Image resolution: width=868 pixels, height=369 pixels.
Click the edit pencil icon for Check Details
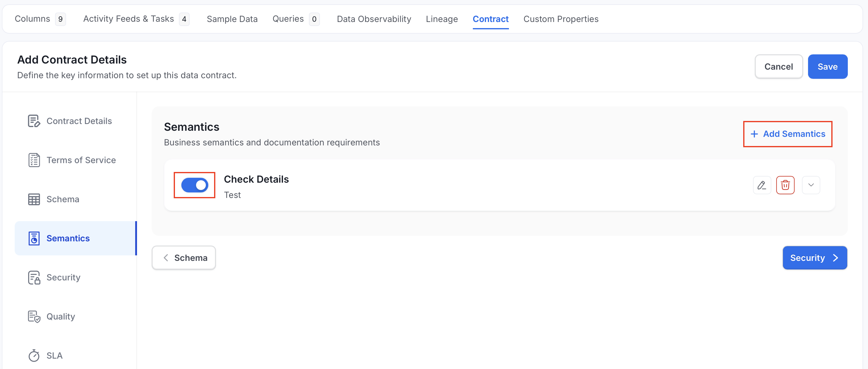click(x=762, y=185)
